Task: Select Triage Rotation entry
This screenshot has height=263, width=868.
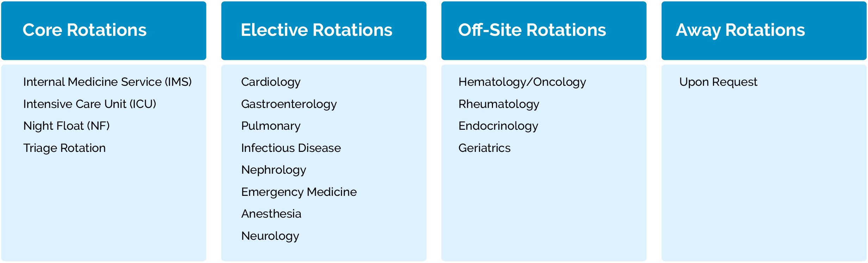Action: tap(64, 148)
